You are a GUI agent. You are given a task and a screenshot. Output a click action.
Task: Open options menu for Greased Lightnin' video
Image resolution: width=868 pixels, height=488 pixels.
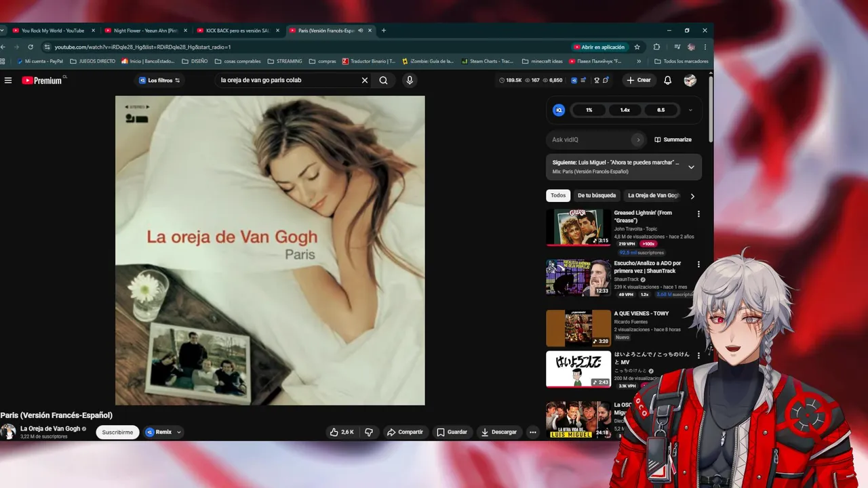click(x=698, y=214)
